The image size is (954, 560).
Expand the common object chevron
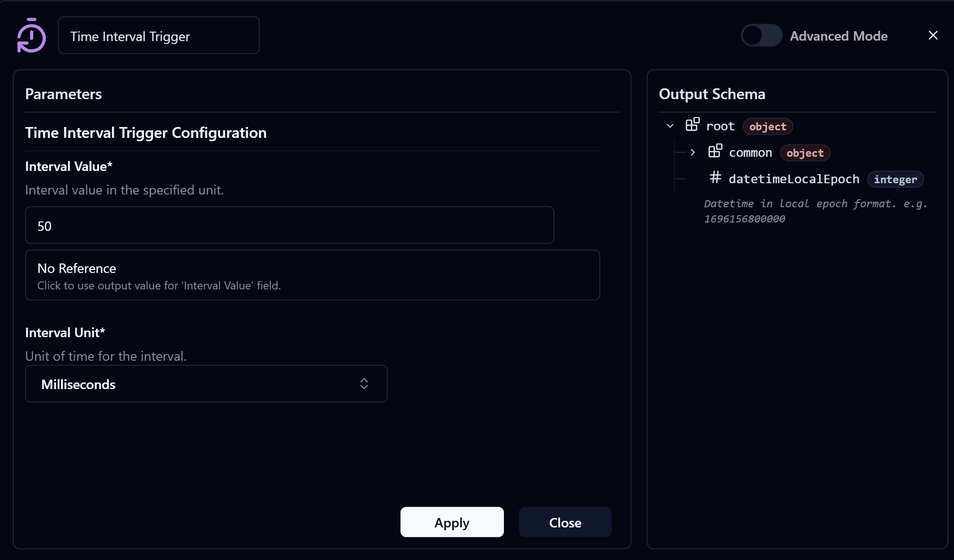click(692, 152)
